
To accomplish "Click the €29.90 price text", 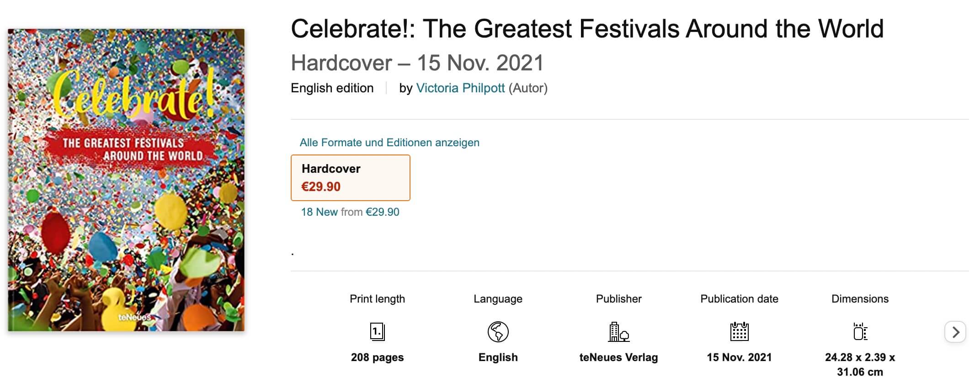I will coord(320,186).
